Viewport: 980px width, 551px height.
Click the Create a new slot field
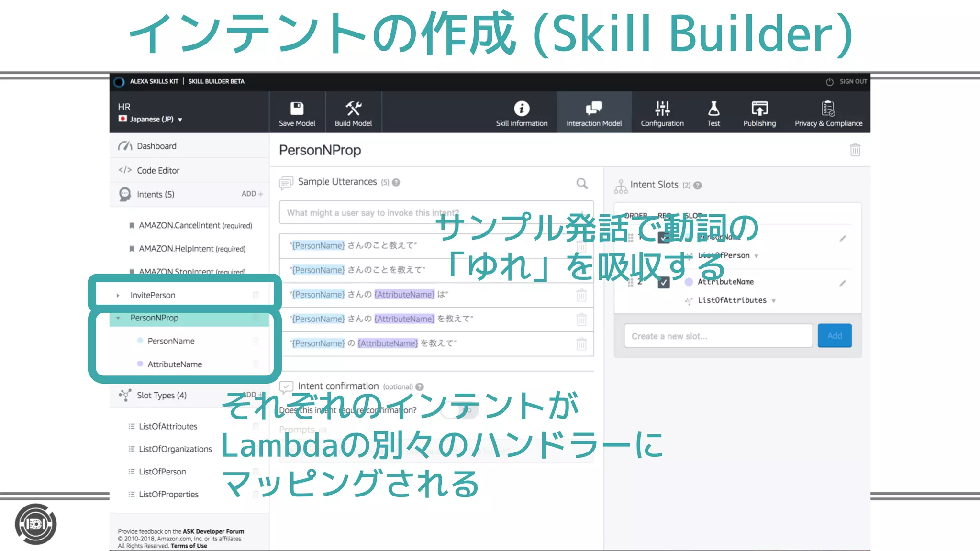[718, 336]
